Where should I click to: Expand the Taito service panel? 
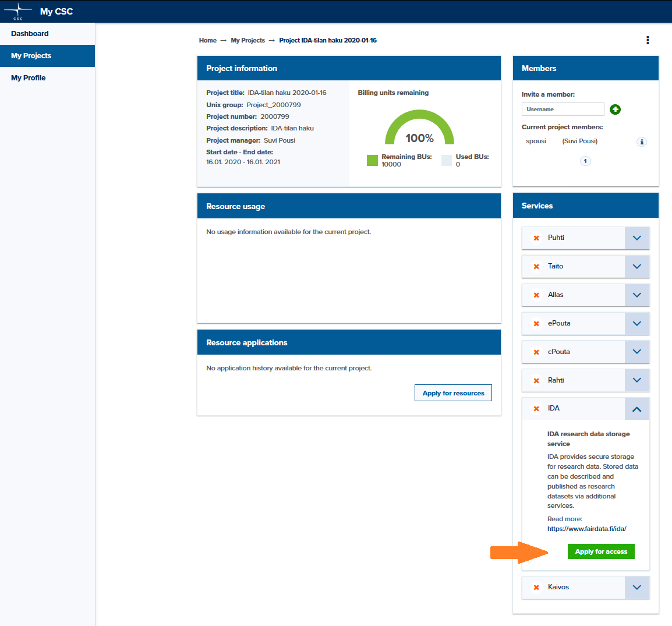point(637,267)
